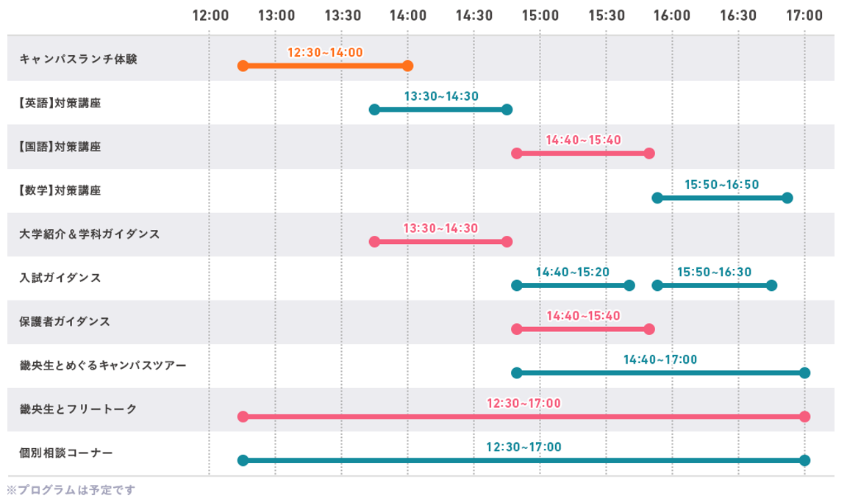Click the 14:40~17:00 campus tour label
Viewport: 847px width, 504px height.
tap(660, 359)
